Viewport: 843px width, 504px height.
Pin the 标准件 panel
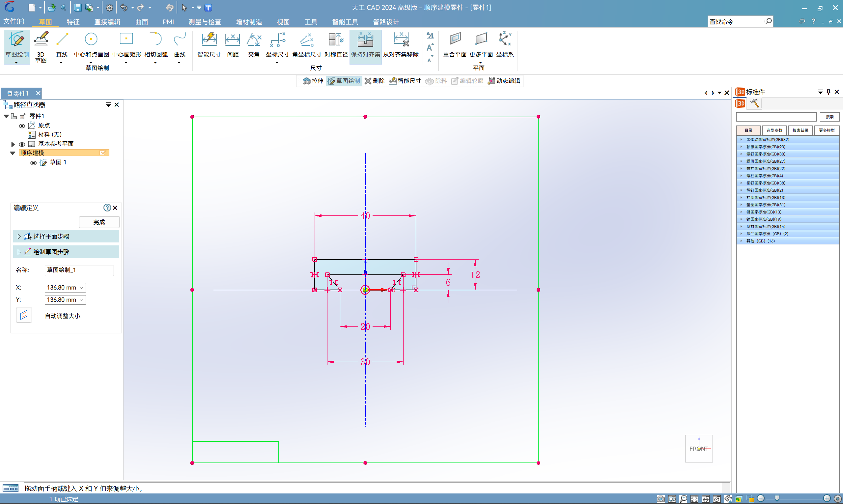point(829,92)
